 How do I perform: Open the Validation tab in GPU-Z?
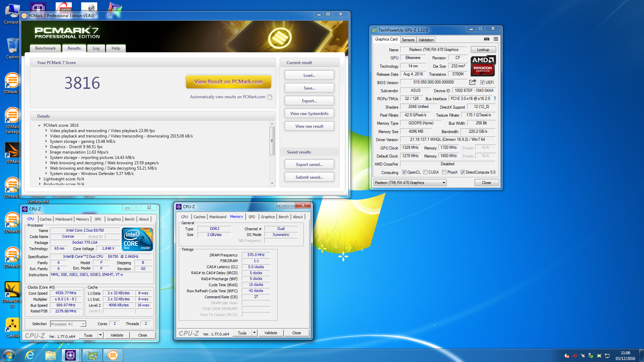coord(426,40)
